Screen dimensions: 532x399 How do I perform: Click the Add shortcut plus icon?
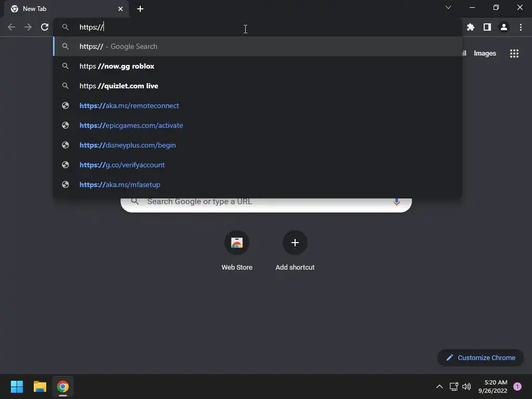[x=295, y=243]
